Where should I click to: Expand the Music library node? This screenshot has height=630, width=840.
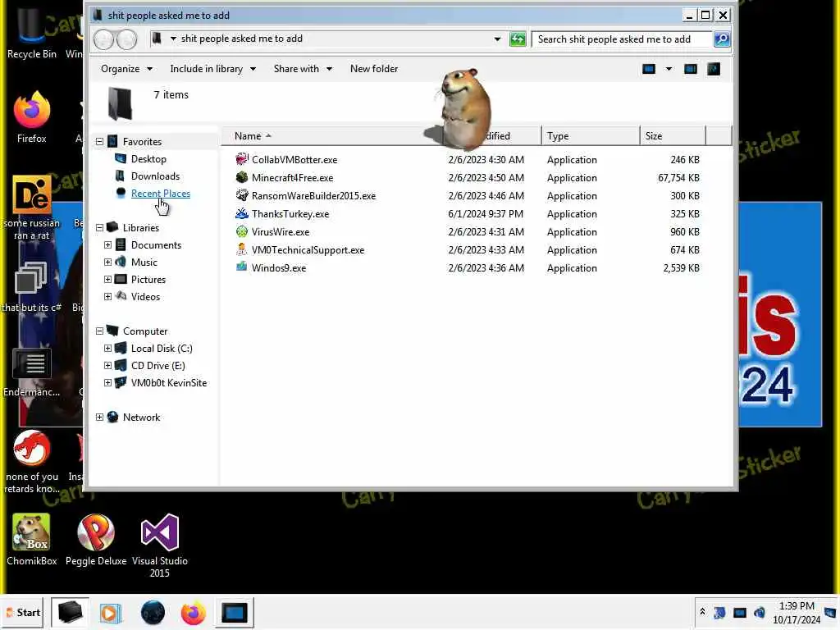tap(107, 262)
